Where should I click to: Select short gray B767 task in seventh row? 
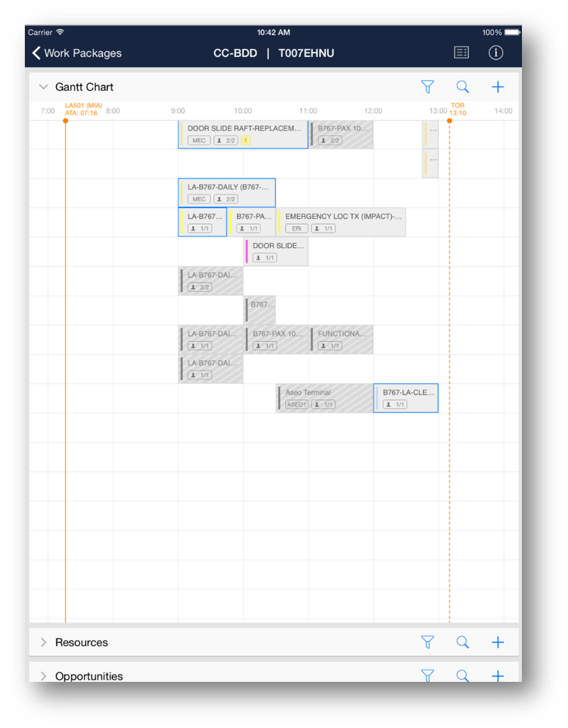pyautogui.click(x=260, y=310)
